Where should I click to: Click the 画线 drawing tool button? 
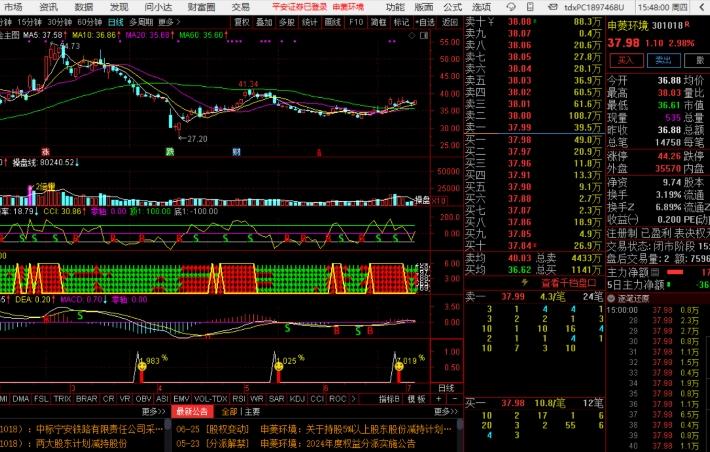(333, 21)
